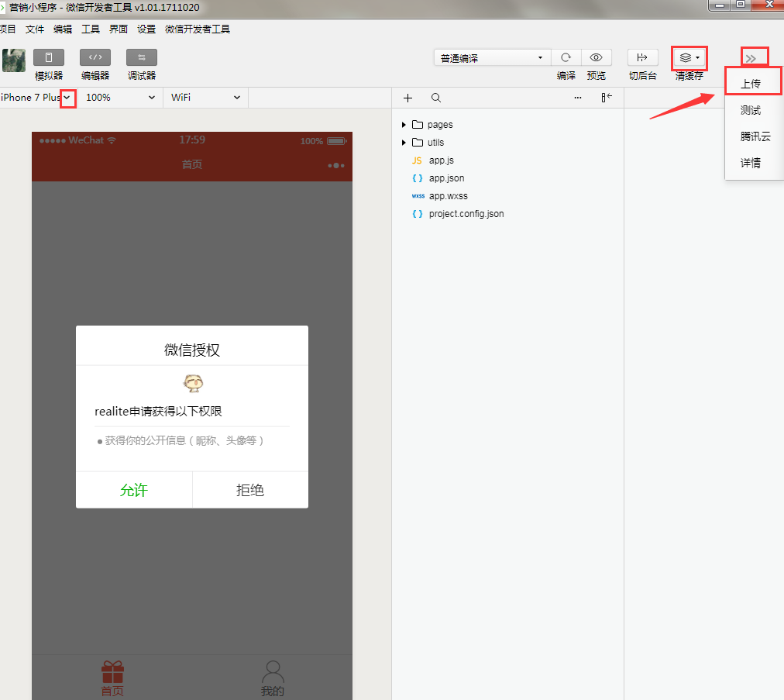Click the 清缓存 layers icon

(686, 57)
